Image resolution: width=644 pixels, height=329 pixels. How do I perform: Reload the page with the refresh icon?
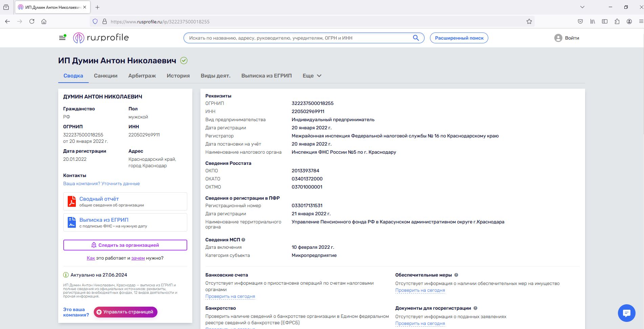(32, 21)
